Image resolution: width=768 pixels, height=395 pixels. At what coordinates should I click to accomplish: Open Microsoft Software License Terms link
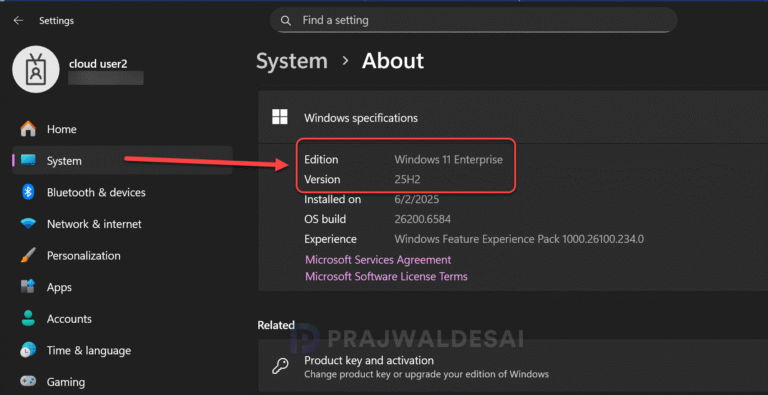coord(386,276)
